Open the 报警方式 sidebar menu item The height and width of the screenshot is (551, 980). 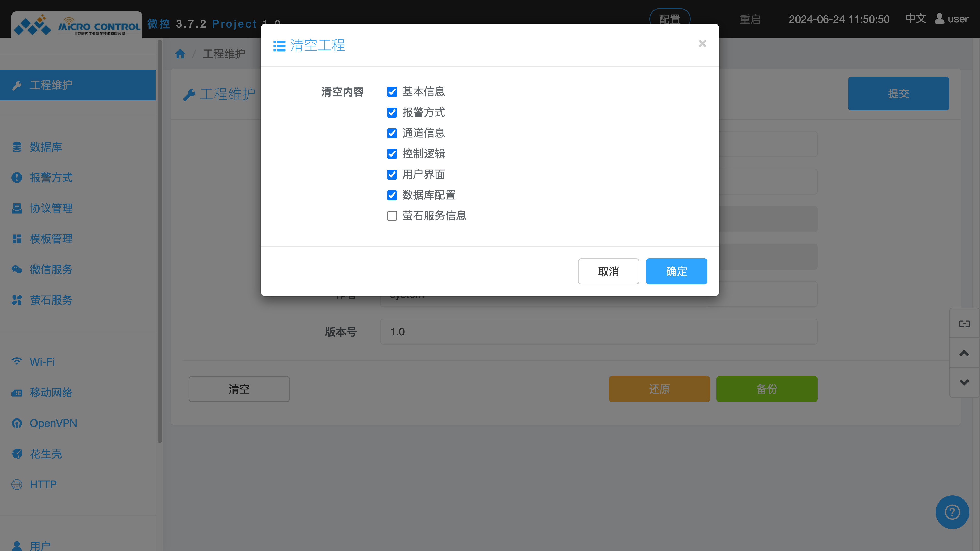(x=51, y=178)
